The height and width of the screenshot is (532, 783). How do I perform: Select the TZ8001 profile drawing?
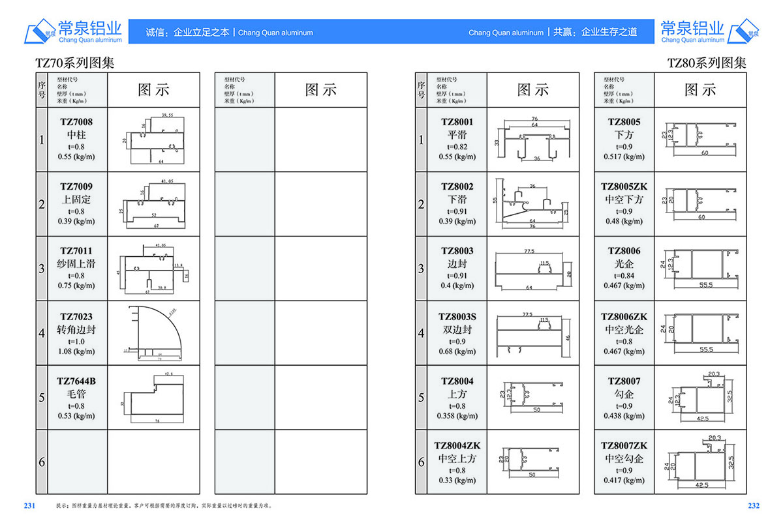click(534, 140)
